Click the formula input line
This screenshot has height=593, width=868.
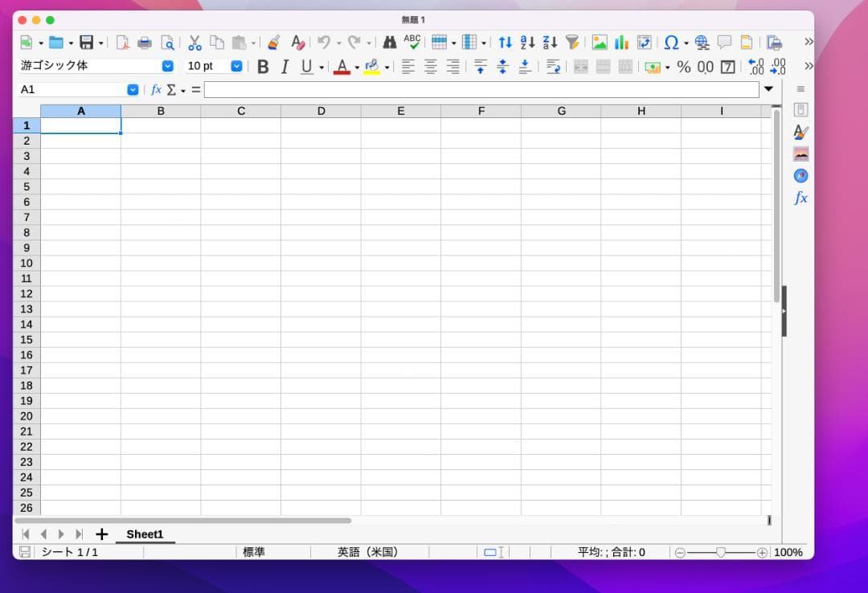pyautogui.click(x=481, y=89)
